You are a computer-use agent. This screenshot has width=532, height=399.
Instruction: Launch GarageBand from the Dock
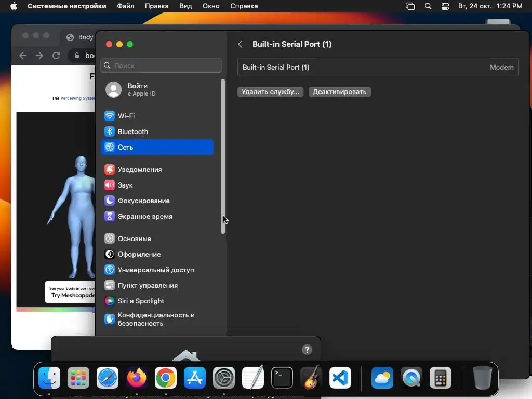coord(311,378)
